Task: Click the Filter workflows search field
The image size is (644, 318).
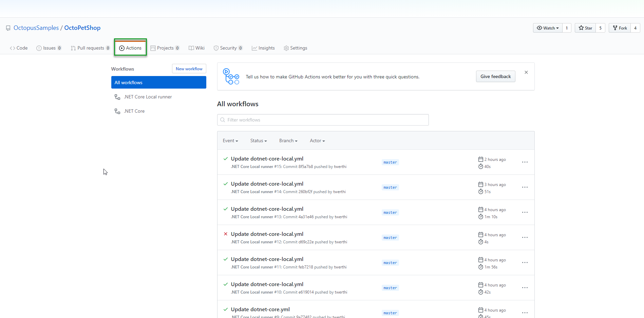Action: [323, 120]
